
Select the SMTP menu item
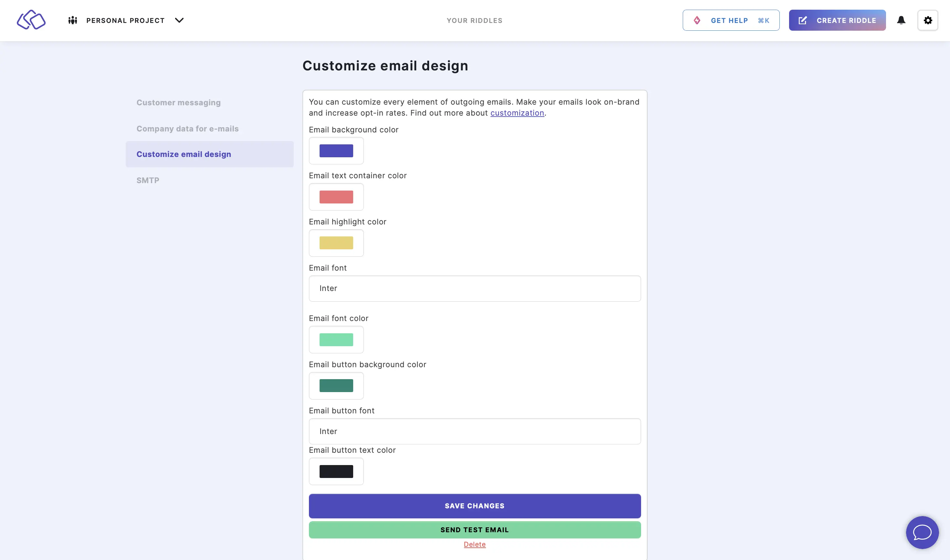point(148,180)
